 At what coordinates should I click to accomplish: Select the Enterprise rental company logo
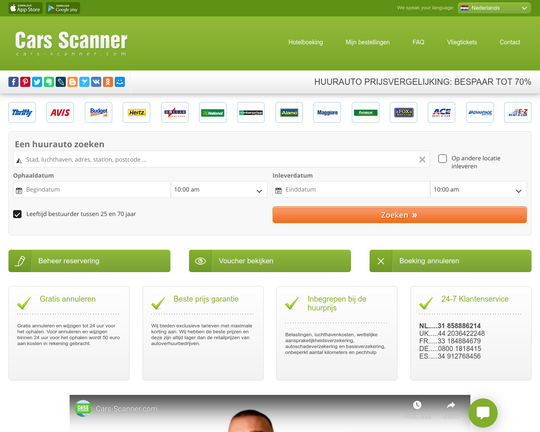click(x=251, y=112)
